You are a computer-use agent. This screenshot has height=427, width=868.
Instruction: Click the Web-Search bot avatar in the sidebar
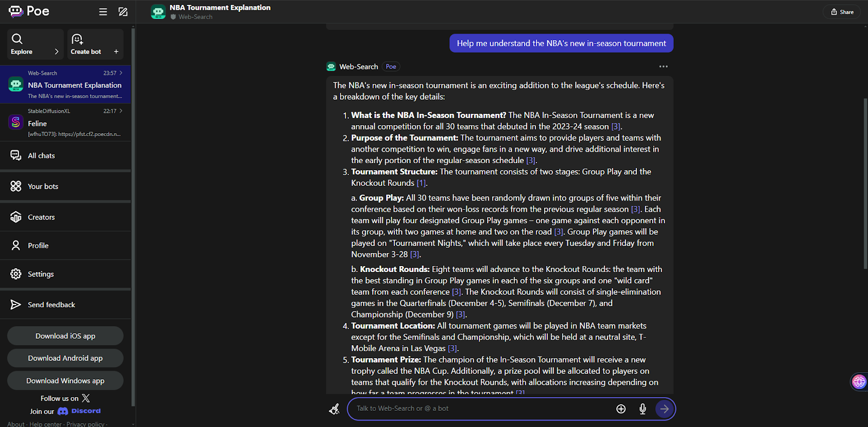click(x=16, y=85)
